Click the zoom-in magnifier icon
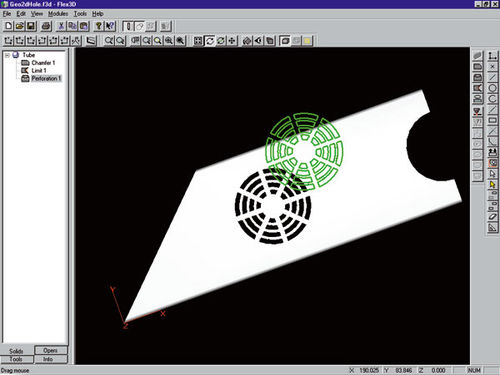This screenshot has height=375, width=500. tap(169, 41)
